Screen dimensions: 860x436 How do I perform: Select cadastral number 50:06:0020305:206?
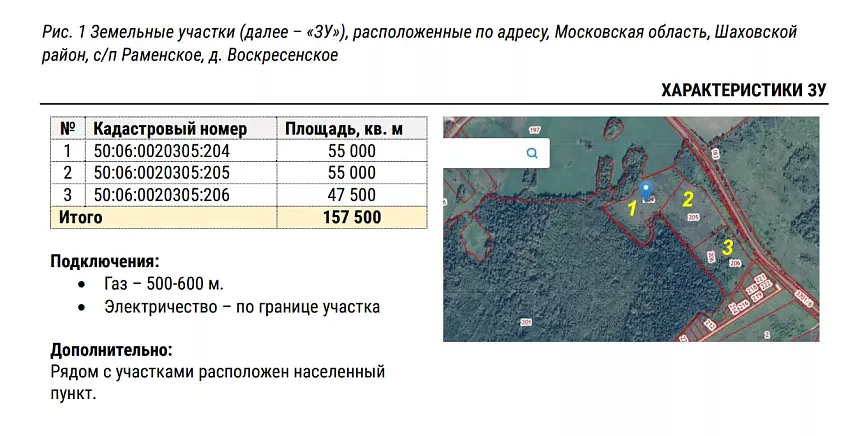[162, 195]
